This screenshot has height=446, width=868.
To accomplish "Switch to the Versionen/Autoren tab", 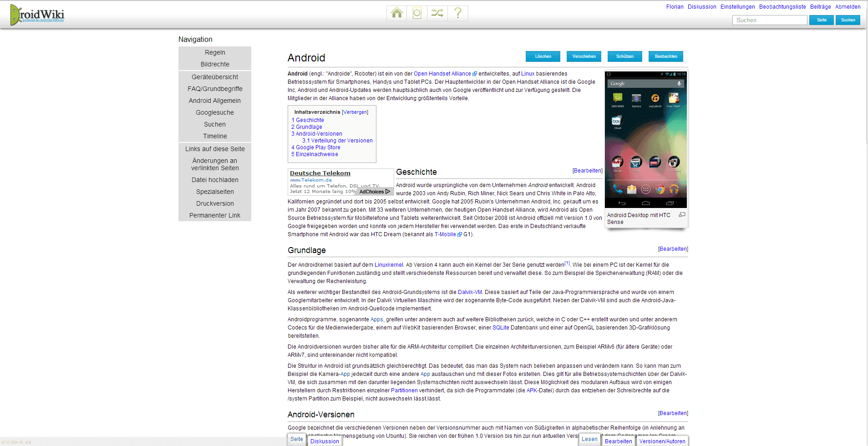I will [x=662, y=441].
